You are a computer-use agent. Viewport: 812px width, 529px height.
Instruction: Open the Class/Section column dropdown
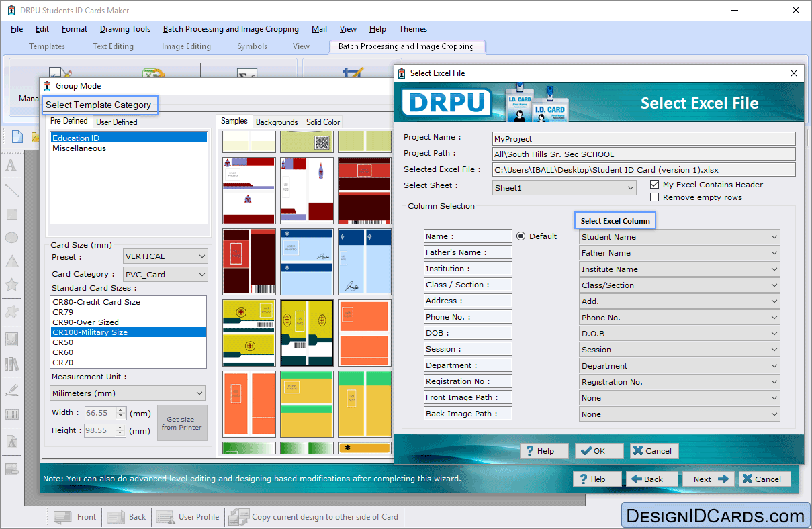tap(679, 285)
